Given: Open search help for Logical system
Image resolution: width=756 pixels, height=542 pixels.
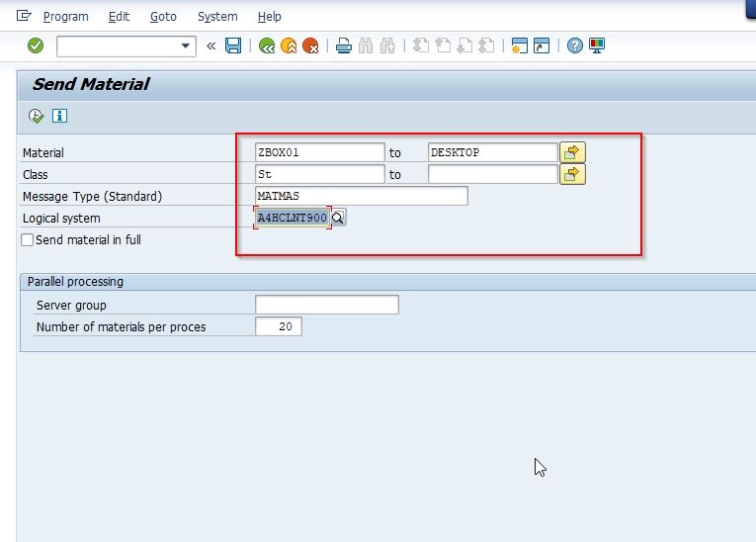Looking at the screenshot, I should [x=338, y=218].
